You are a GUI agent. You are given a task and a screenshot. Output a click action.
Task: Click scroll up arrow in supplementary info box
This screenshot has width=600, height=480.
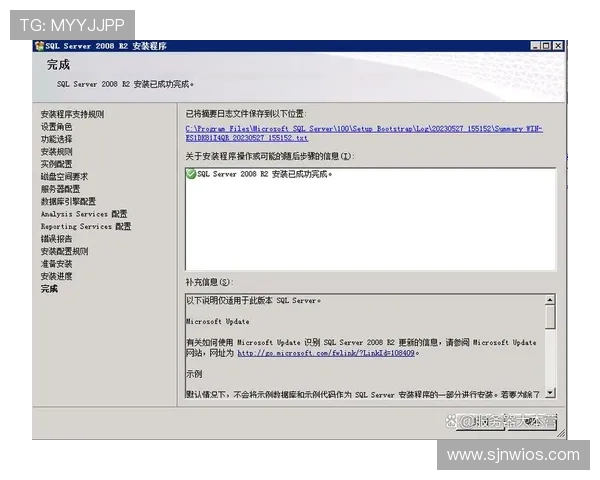coord(550,300)
